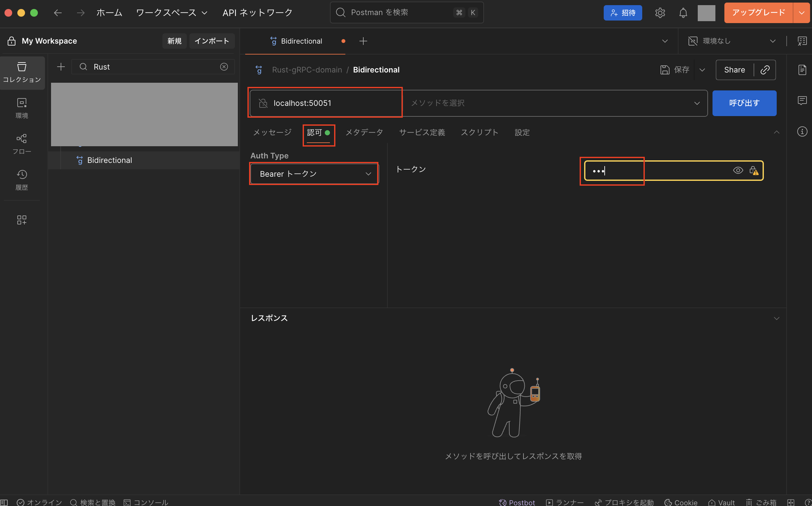This screenshot has height=506, width=812.
Task: Click the 保存 save button
Action: [x=675, y=70]
